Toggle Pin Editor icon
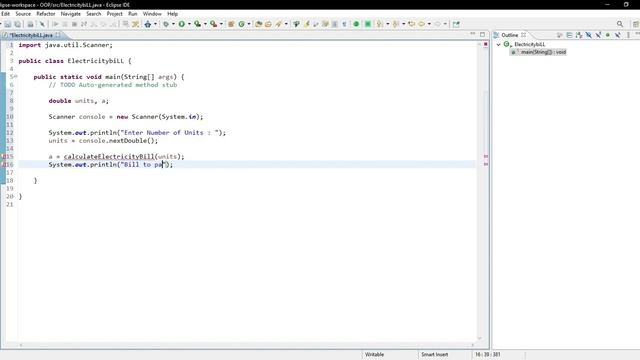640x360 pixels. [456, 24]
